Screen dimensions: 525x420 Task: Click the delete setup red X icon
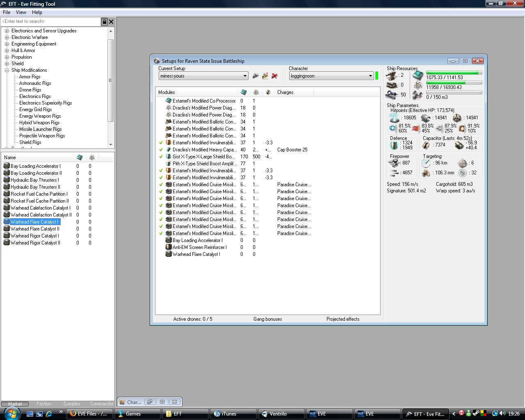click(x=274, y=76)
